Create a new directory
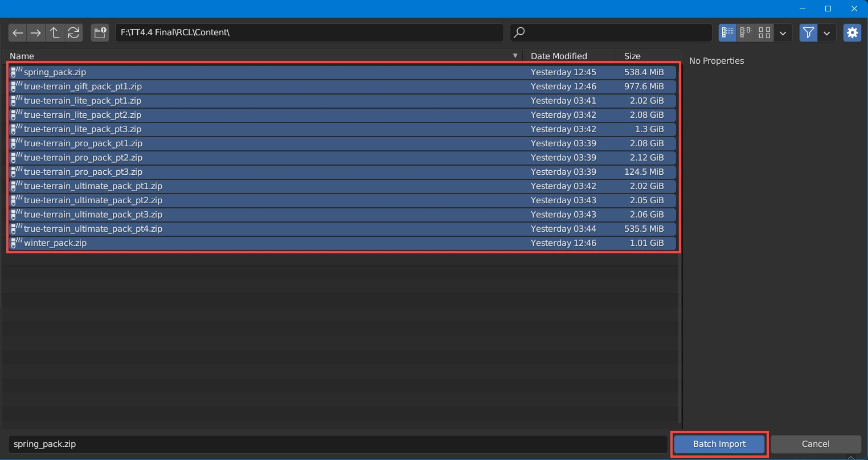 coord(100,33)
